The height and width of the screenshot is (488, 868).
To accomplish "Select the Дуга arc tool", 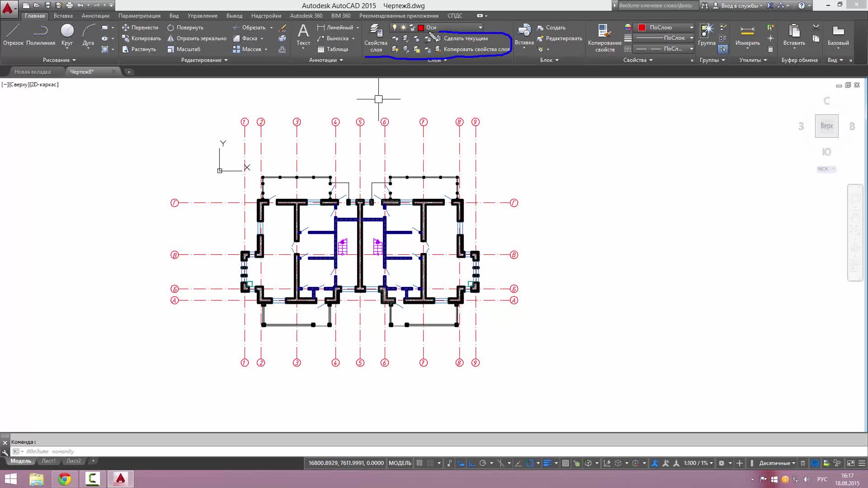I will coord(88,35).
